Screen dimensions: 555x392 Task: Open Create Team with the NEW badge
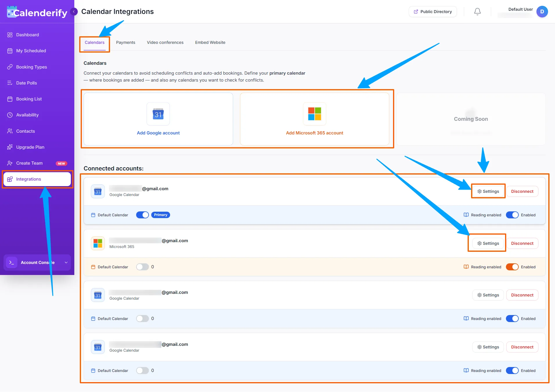[x=29, y=163]
